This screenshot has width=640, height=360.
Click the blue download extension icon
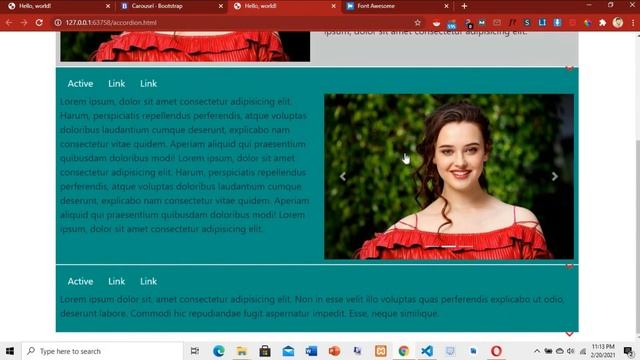point(557,23)
